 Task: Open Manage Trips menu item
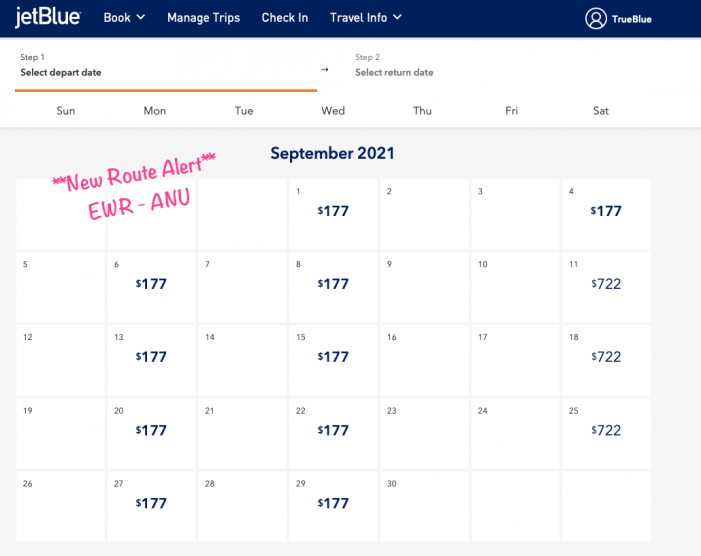pos(203,17)
